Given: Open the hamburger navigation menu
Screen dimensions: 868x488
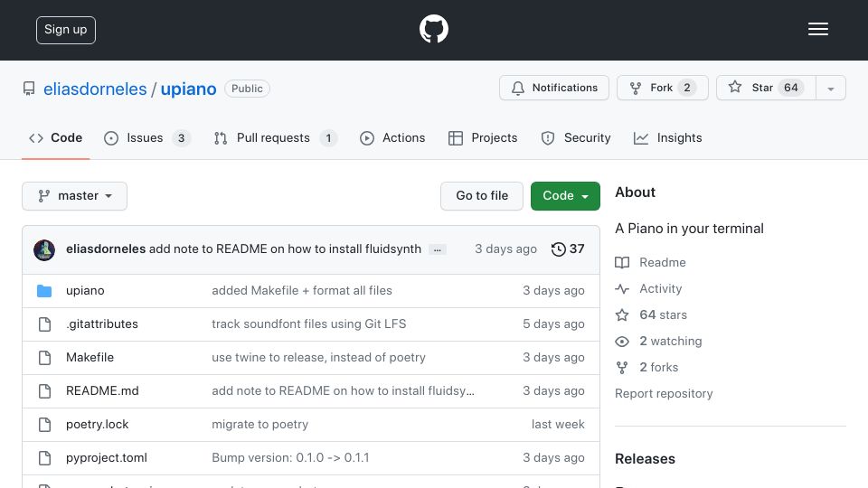Looking at the screenshot, I should click(x=817, y=29).
